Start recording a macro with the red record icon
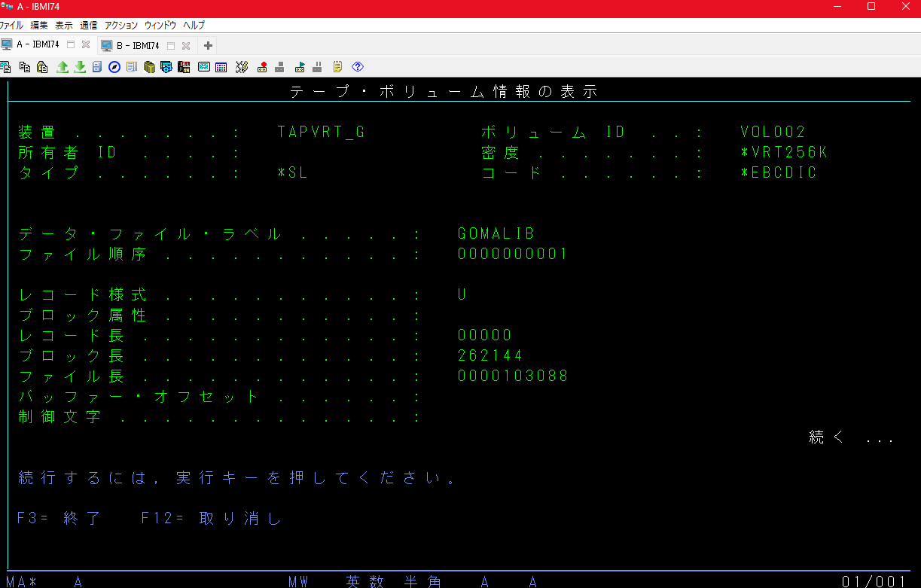This screenshot has height=588, width=921. pos(261,67)
